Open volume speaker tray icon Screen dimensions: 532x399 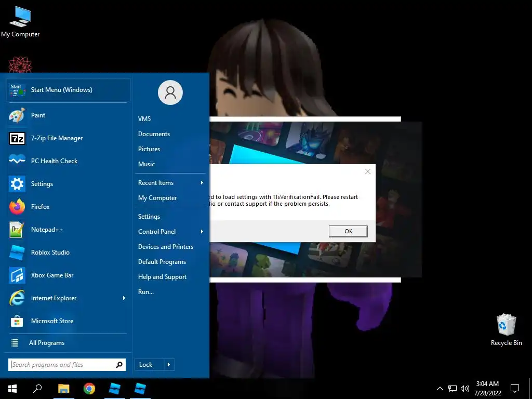click(465, 389)
